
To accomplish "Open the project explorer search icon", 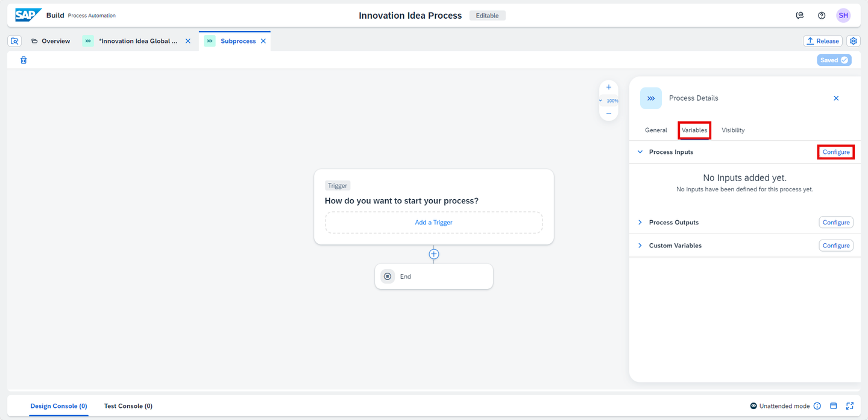I will (x=15, y=41).
